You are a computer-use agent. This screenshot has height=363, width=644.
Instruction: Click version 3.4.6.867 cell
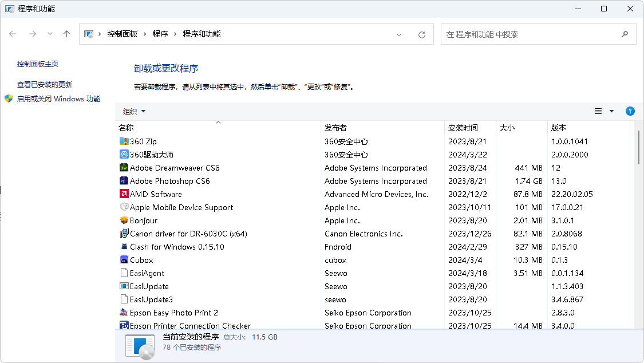(x=567, y=299)
